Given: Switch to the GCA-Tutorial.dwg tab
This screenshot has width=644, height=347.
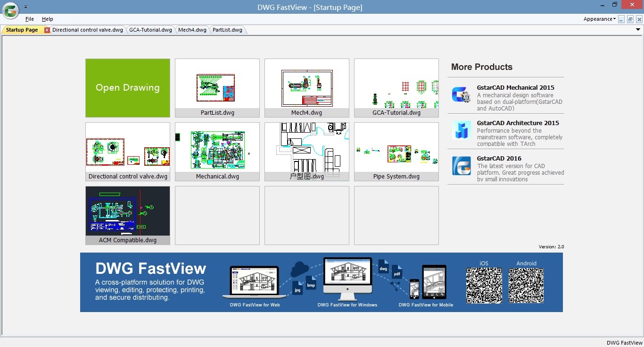Looking at the screenshot, I should click(150, 30).
